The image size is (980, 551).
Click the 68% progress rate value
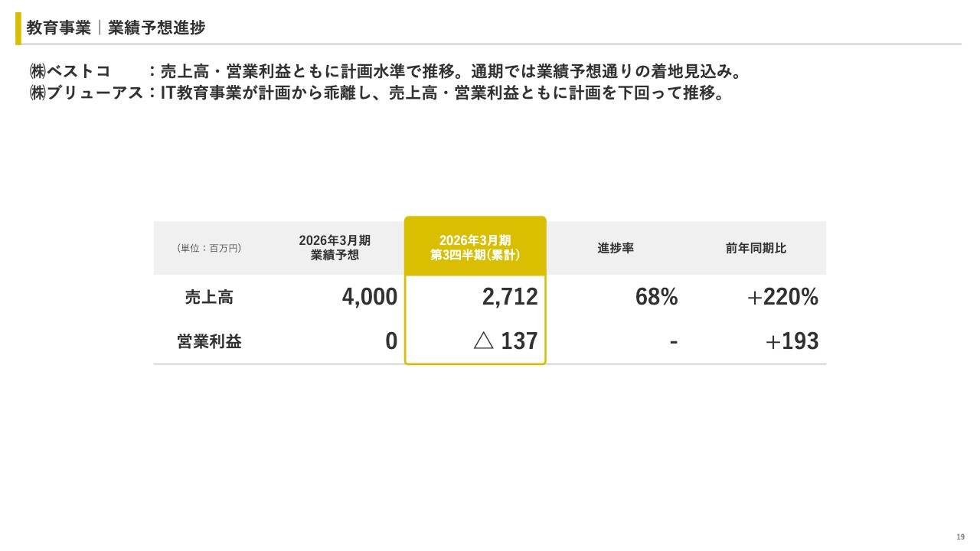pyautogui.click(x=656, y=297)
